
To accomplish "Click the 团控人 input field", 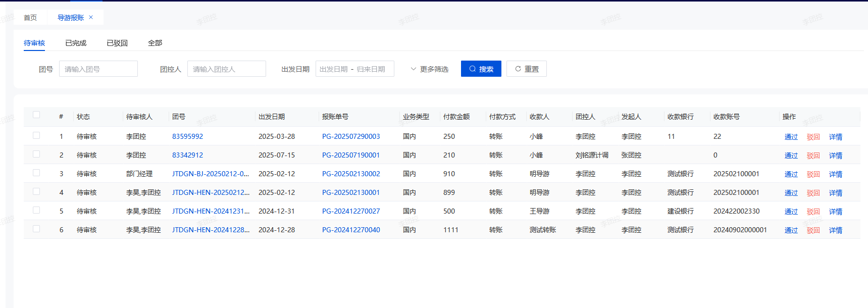I will tap(226, 69).
